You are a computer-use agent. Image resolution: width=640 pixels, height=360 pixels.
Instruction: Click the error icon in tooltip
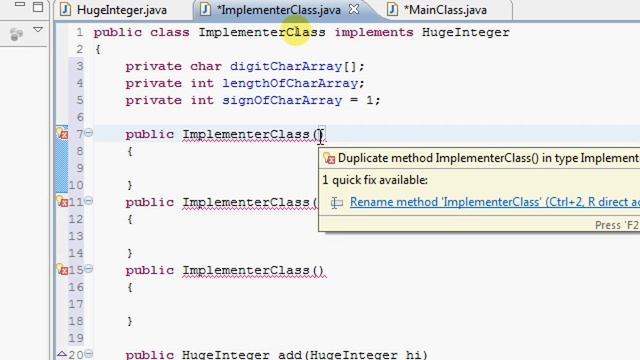329,158
